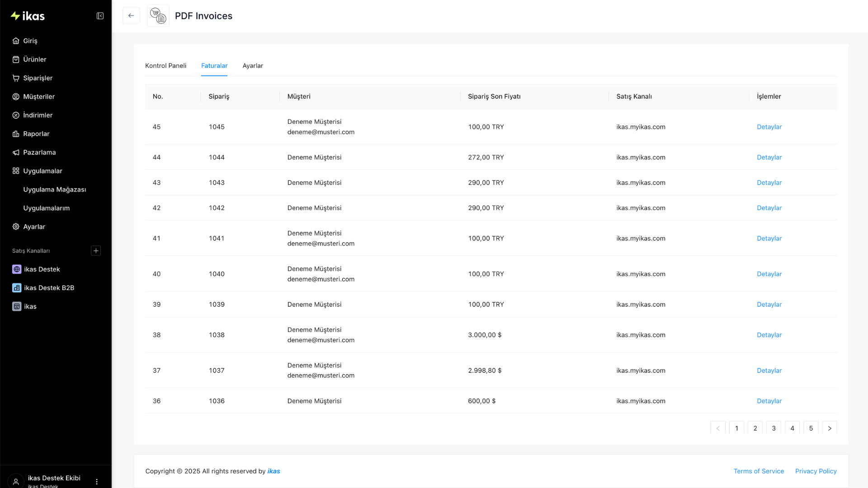Click the Satış Kanalı column header
868x488 pixels.
pyautogui.click(x=634, y=96)
